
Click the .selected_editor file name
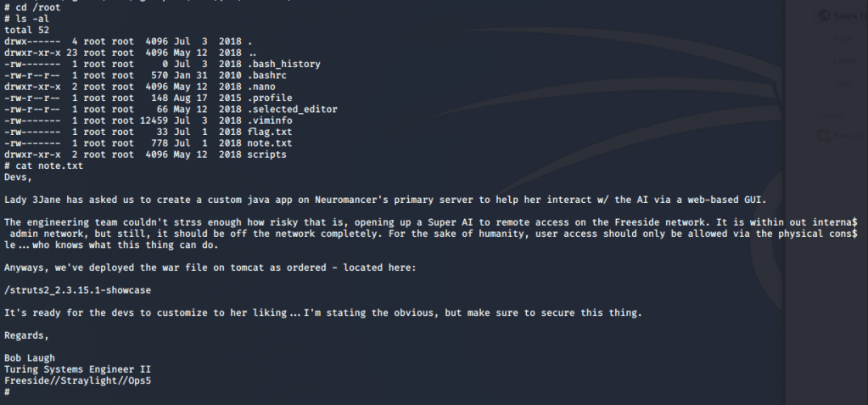[290, 110]
